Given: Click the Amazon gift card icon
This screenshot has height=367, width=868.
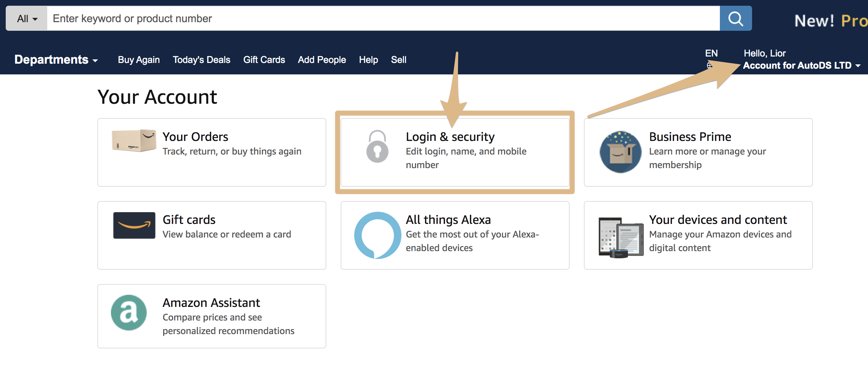Looking at the screenshot, I should click(134, 225).
